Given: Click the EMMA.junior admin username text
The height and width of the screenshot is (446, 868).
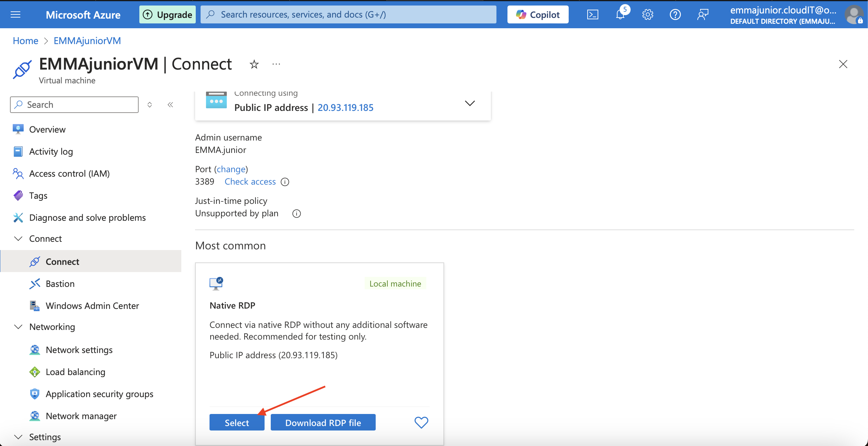Looking at the screenshot, I should pos(221,150).
